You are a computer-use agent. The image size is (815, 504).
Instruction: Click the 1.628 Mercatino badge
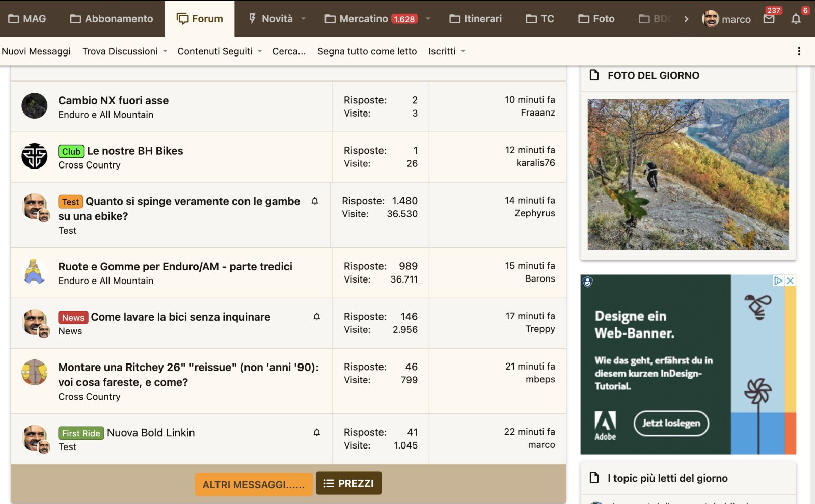point(404,19)
